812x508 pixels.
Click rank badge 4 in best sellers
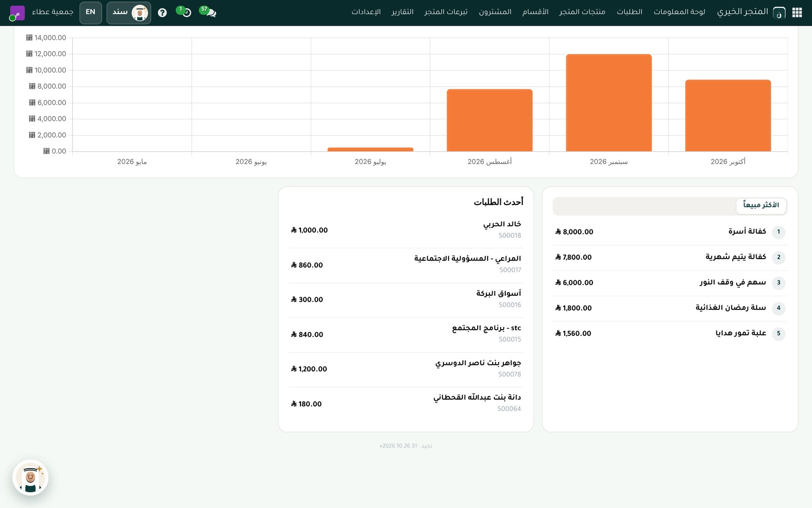tap(779, 308)
